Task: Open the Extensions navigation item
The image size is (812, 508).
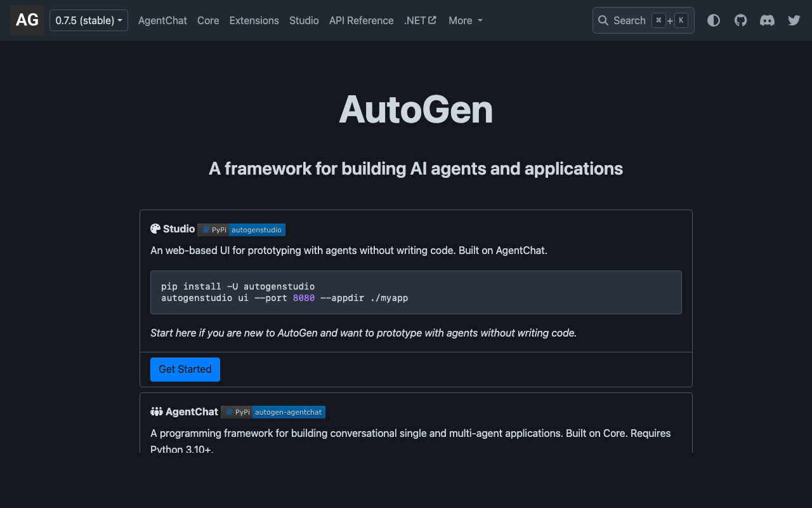Action: click(x=254, y=20)
